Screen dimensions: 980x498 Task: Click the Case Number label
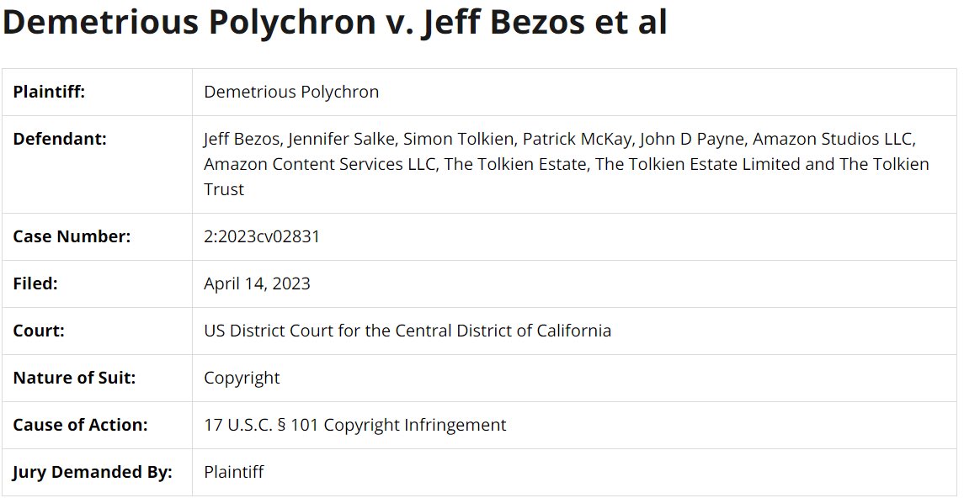(72, 236)
